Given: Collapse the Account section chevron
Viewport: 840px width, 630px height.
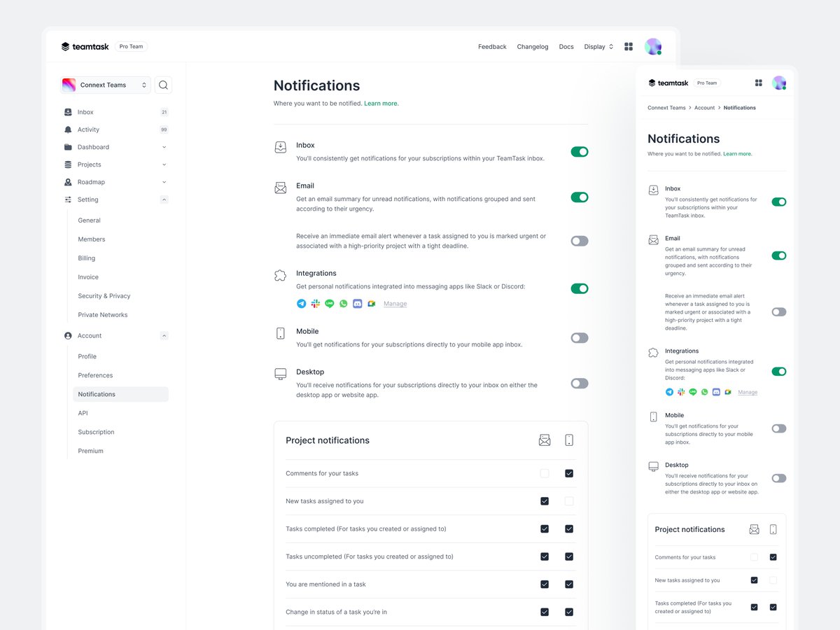Looking at the screenshot, I should click(164, 336).
